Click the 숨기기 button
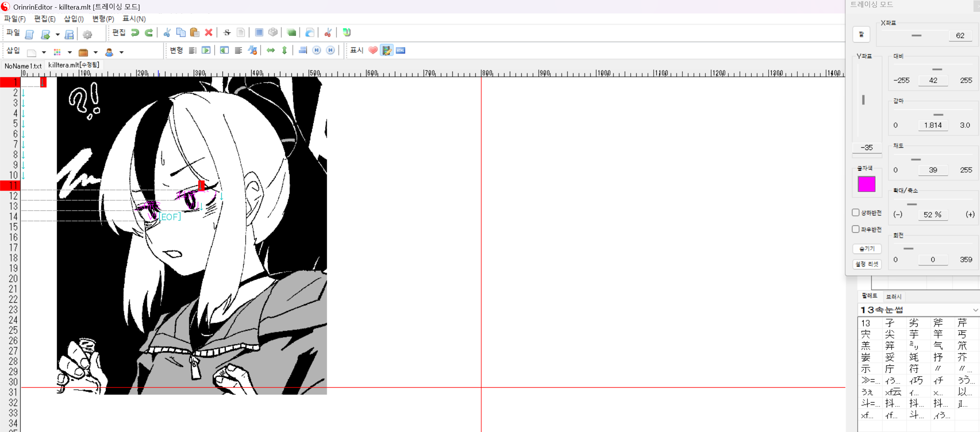The image size is (980, 432). 867,249
